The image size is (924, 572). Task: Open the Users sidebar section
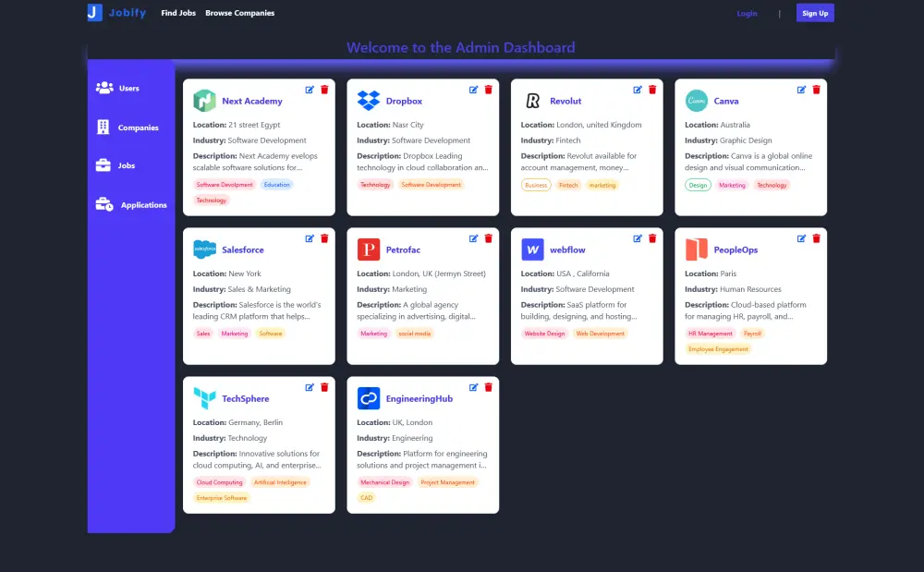pos(118,88)
